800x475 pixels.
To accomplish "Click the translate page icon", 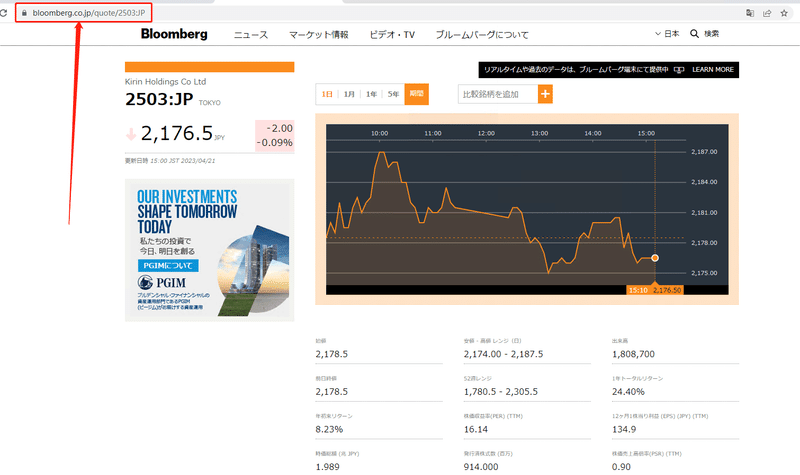I will tap(750, 13).
